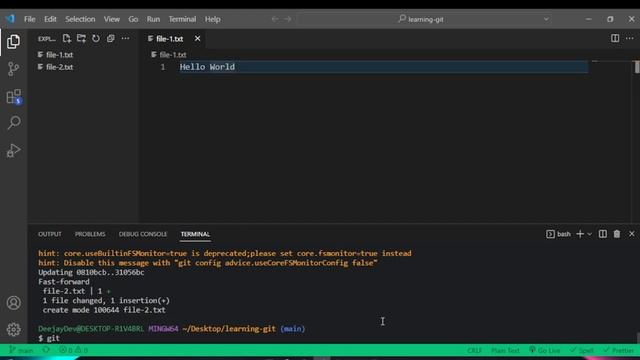This screenshot has width=640, height=360.
Task: Select the TERMINAL panel tab
Action: point(195,234)
